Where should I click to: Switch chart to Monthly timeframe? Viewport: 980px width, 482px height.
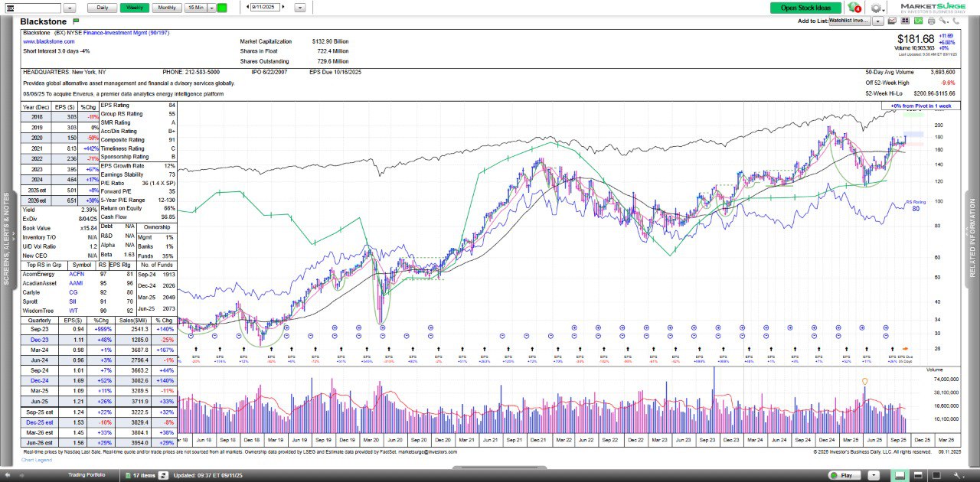[166, 8]
